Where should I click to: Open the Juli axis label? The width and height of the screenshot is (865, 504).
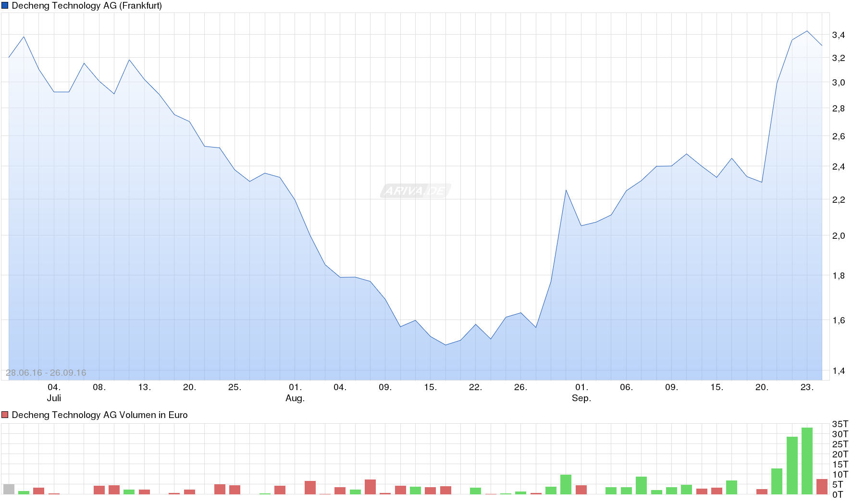(x=54, y=398)
